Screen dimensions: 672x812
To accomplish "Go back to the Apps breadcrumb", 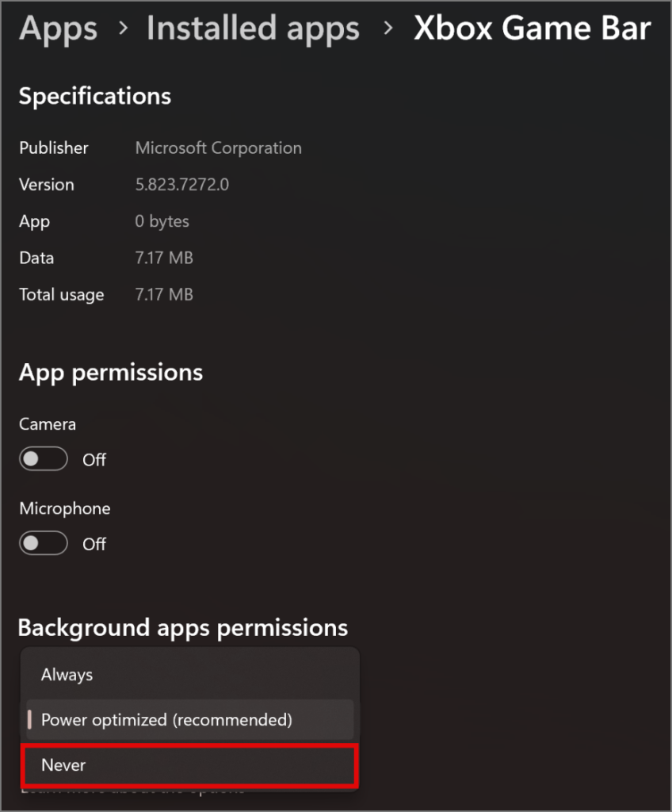I will [58, 29].
